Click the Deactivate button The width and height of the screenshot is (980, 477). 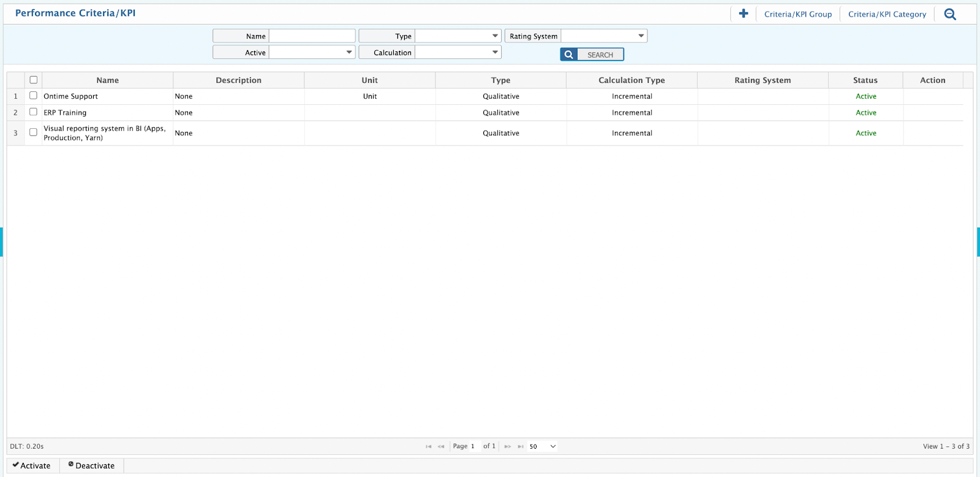click(91, 465)
